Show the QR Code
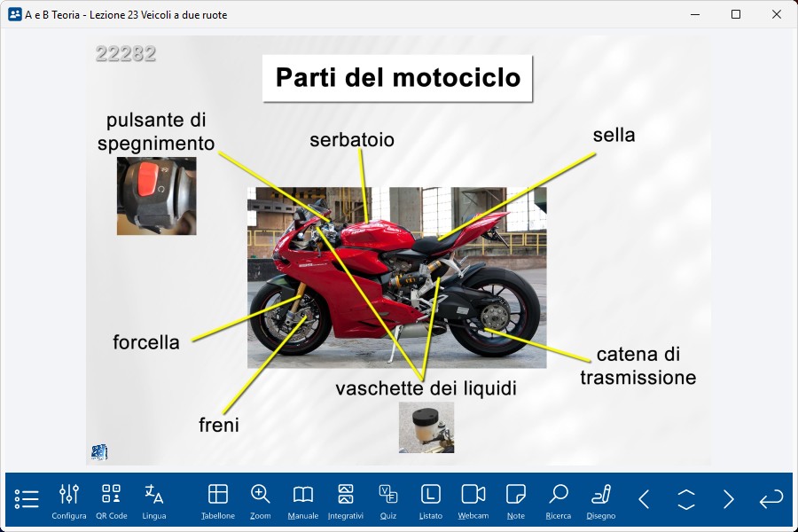The width and height of the screenshot is (798, 532). [x=112, y=499]
